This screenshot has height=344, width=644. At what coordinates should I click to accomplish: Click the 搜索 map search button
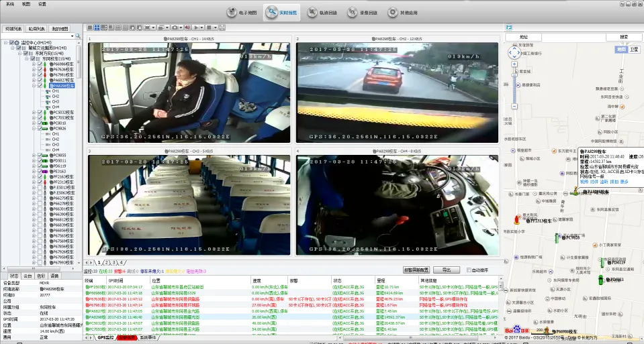tap(624, 37)
